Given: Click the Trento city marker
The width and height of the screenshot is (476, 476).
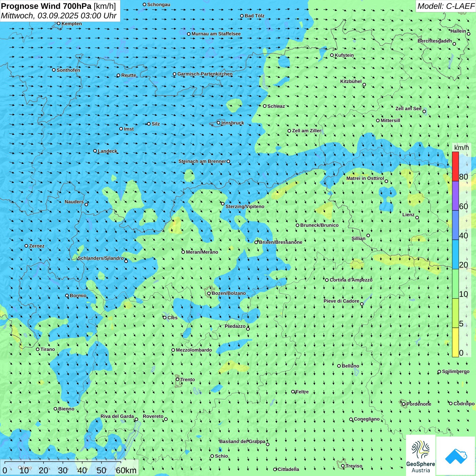Looking at the screenshot, I should 177,379.
